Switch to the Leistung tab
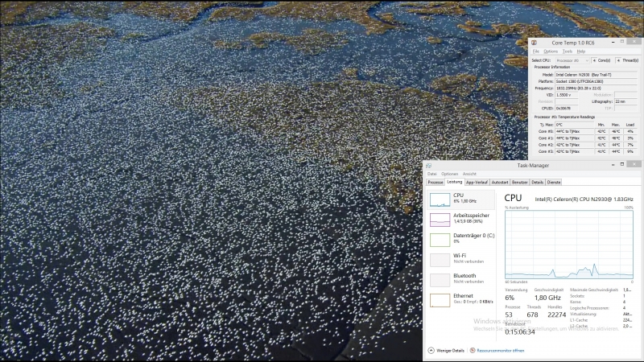 point(454,182)
